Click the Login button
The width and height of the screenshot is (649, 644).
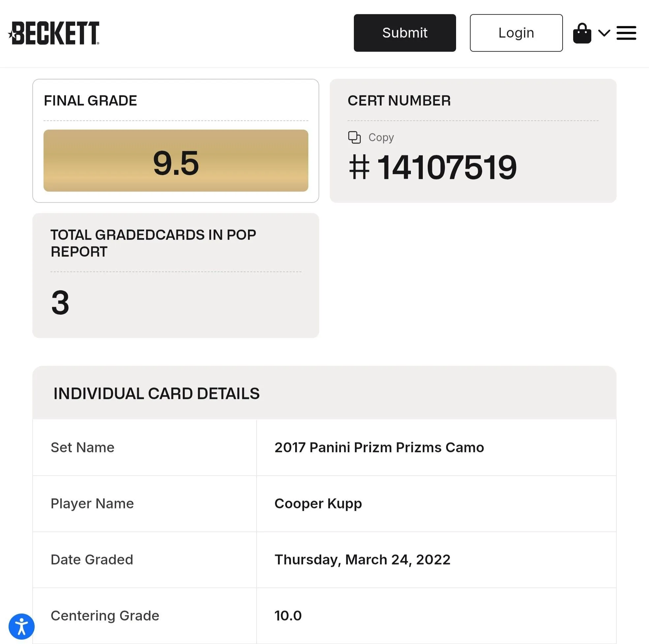tap(516, 33)
